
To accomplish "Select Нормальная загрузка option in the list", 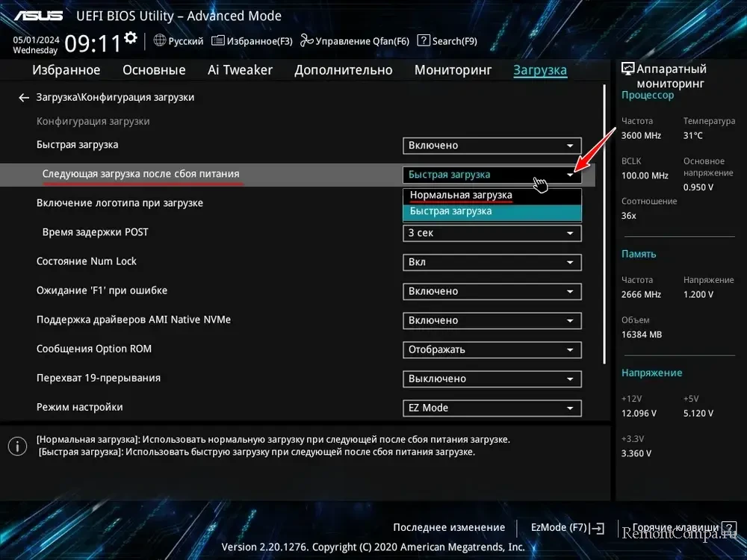I will (x=461, y=195).
